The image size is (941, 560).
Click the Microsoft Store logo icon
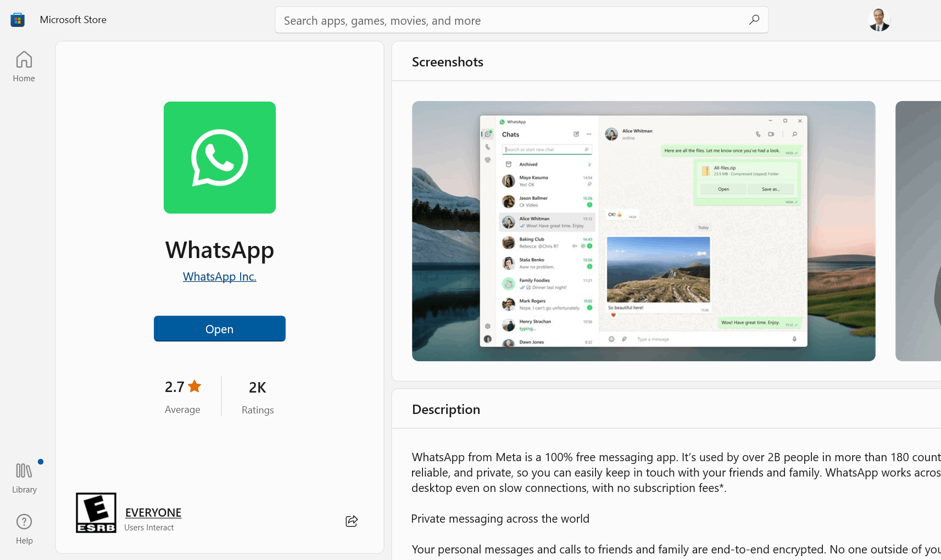18,20
